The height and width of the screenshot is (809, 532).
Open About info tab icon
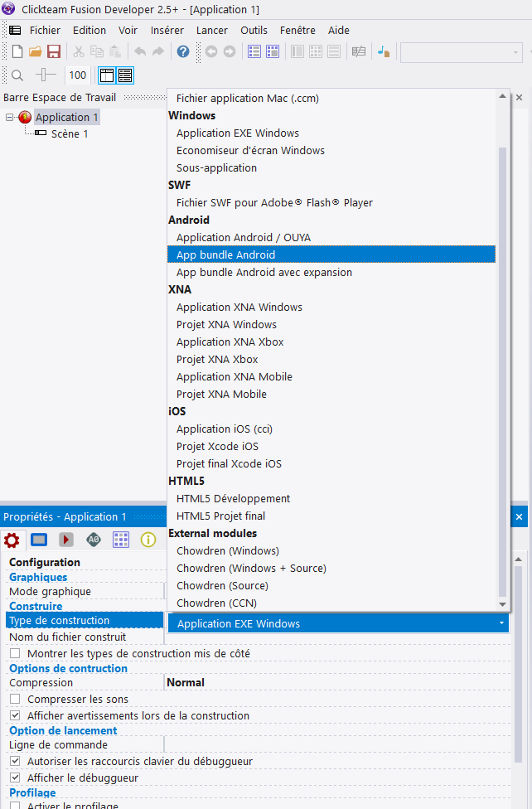coord(148,540)
